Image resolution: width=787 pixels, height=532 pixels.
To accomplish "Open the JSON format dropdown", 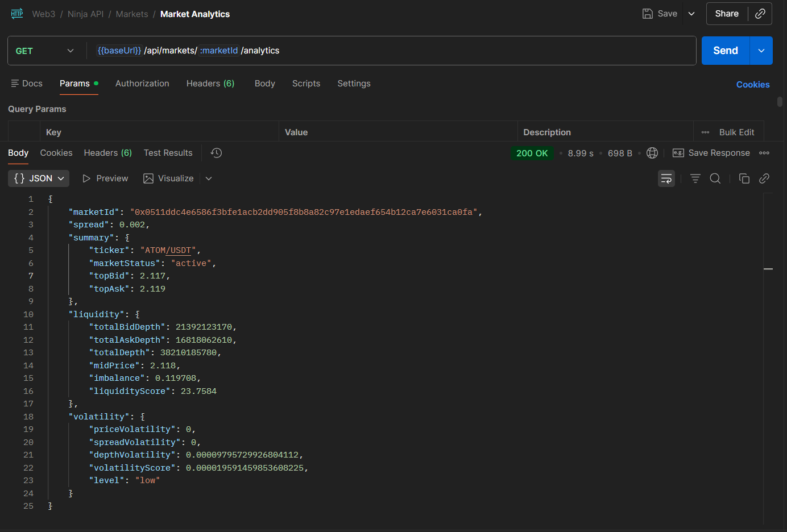I will [x=39, y=178].
